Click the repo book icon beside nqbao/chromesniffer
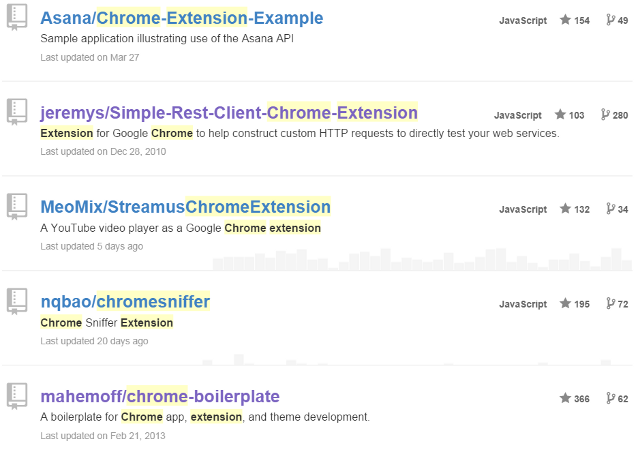Screen dimensions: 640x450 pos(17,301)
